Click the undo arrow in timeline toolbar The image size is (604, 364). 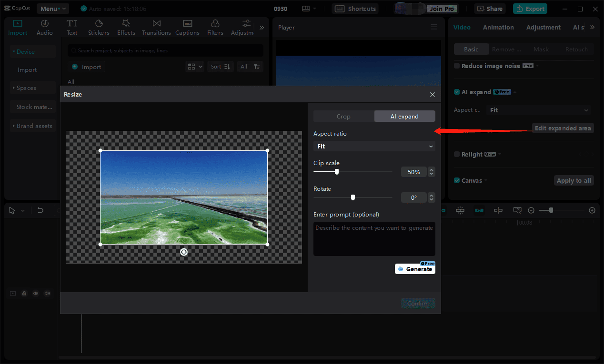(40, 210)
